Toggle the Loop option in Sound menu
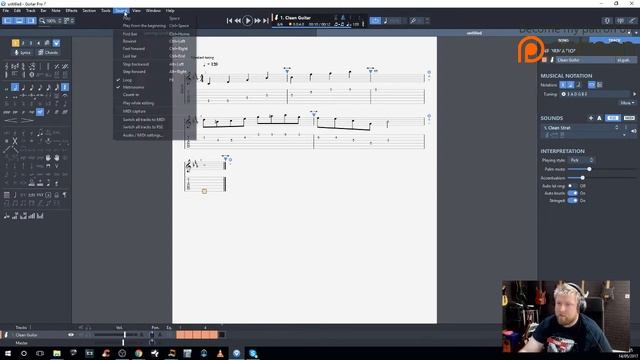640x360 pixels. click(x=155, y=80)
